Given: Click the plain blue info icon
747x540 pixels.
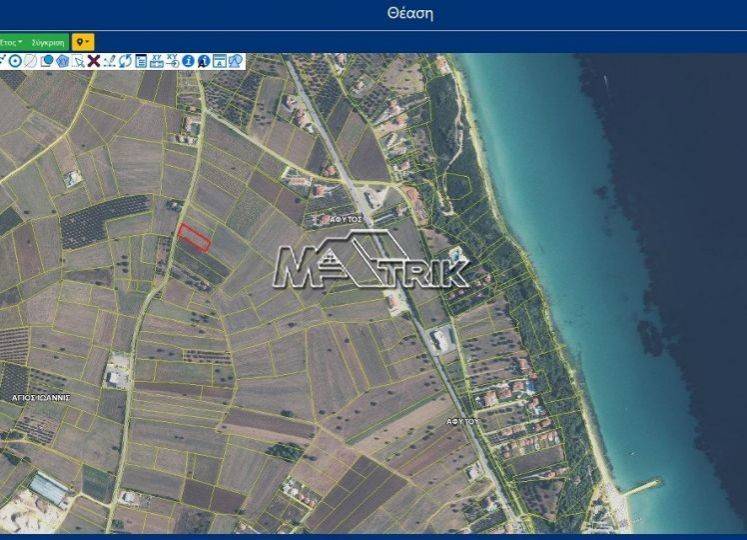Looking at the screenshot, I should [188, 61].
